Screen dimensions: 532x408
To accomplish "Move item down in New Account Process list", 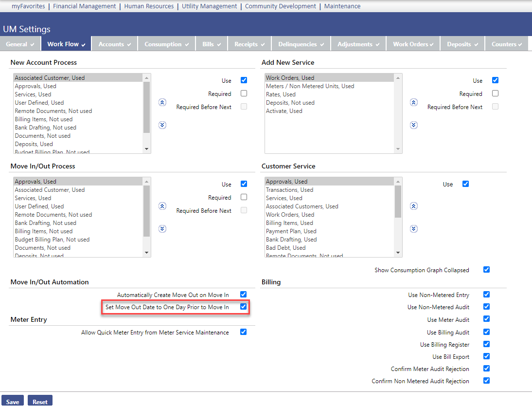I will click(162, 125).
